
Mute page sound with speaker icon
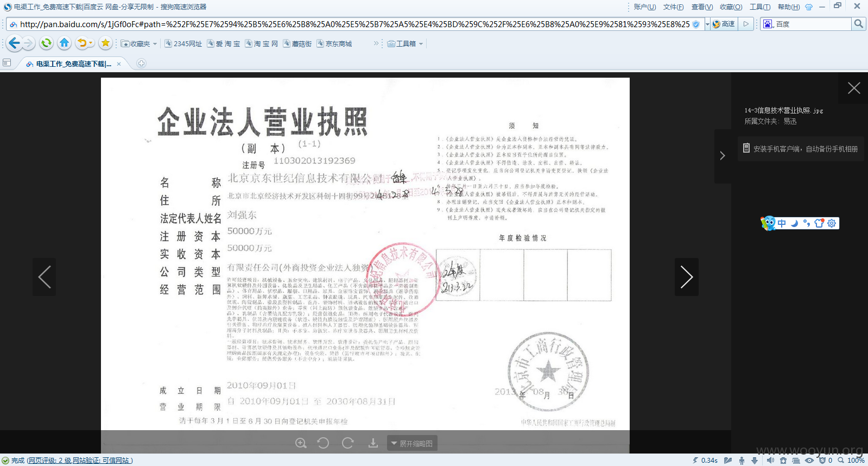770,460
